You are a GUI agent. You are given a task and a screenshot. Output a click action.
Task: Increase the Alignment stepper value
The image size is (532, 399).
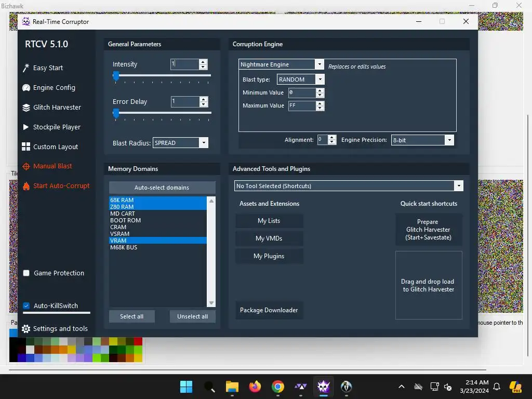pos(332,137)
